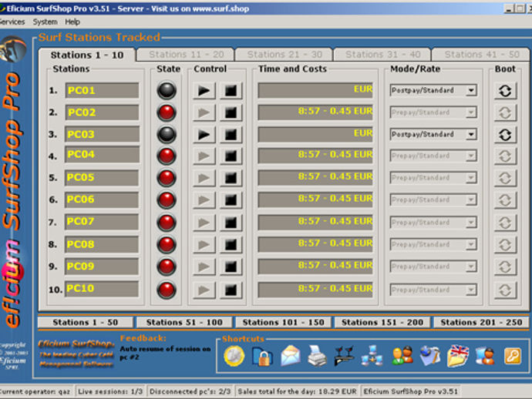Click the Stations 201 - 250 button
The height and width of the screenshot is (399, 532).
(481, 322)
